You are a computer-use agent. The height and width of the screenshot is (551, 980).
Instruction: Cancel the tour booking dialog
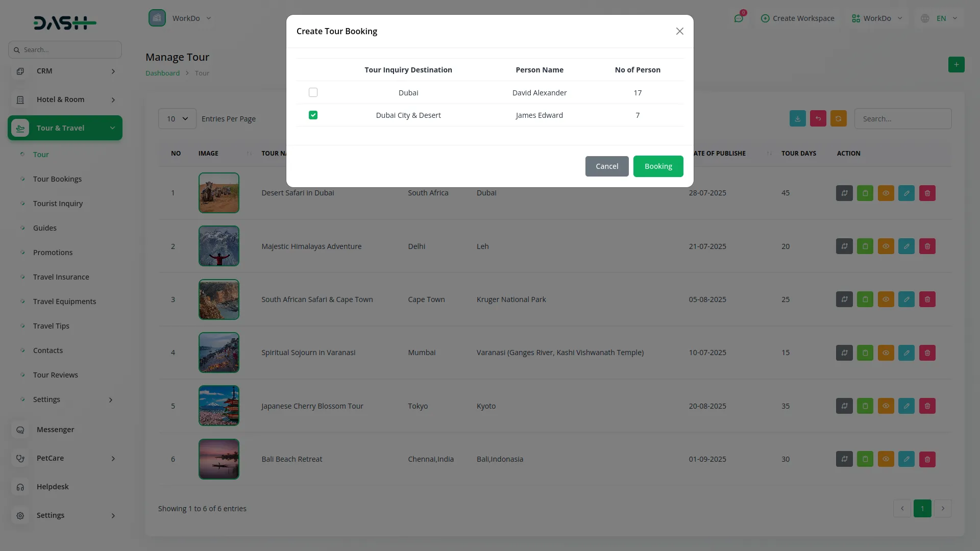(x=606, y=166)
